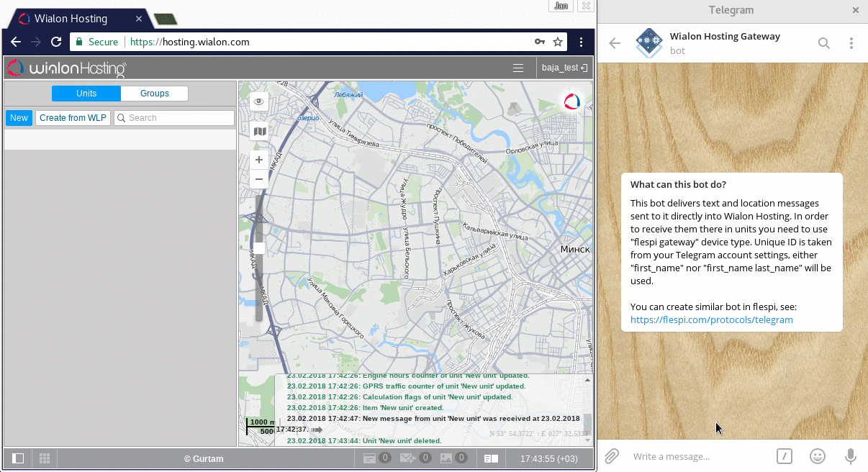Open the Wialon Hosting Gateway bot avatar

649,43
